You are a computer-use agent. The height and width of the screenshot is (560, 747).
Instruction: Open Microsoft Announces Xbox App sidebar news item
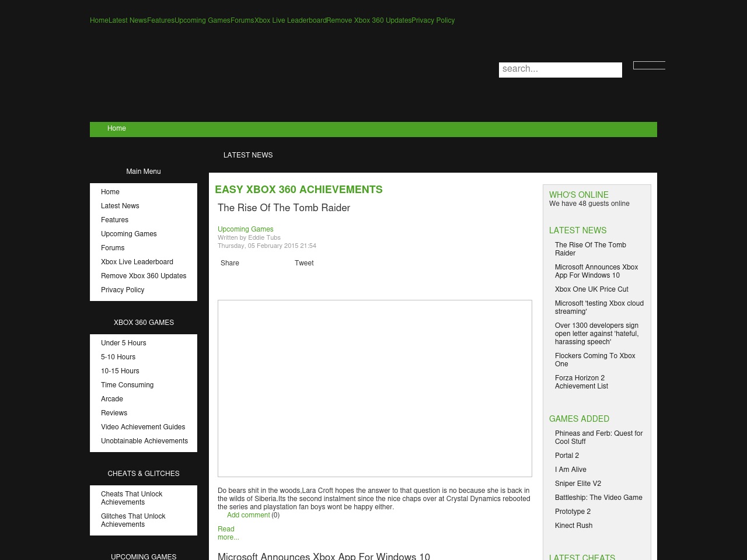[x=596, y=271]
